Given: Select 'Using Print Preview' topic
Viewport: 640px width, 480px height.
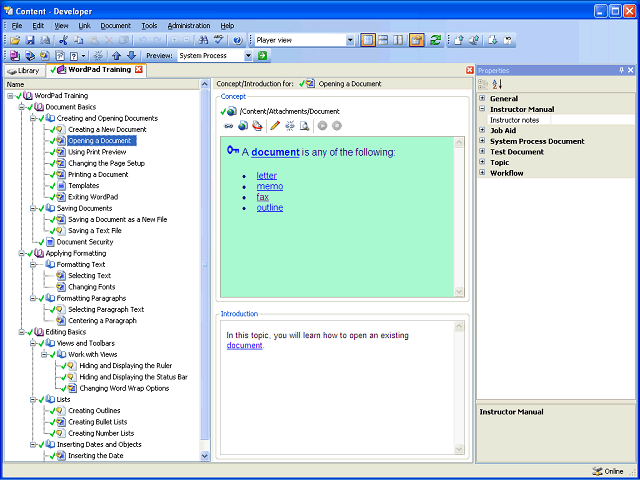Looking at the screenshot, I should pyautogui.click(x=97, y=152).
